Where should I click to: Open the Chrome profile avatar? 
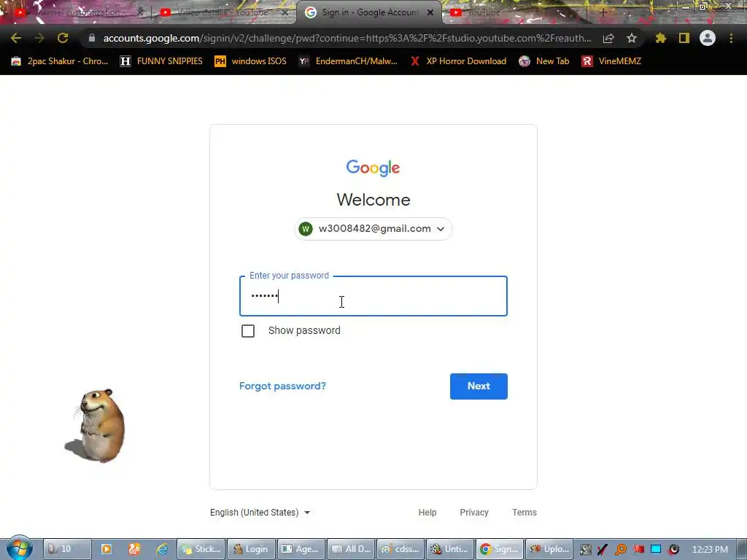click(708, 38)
